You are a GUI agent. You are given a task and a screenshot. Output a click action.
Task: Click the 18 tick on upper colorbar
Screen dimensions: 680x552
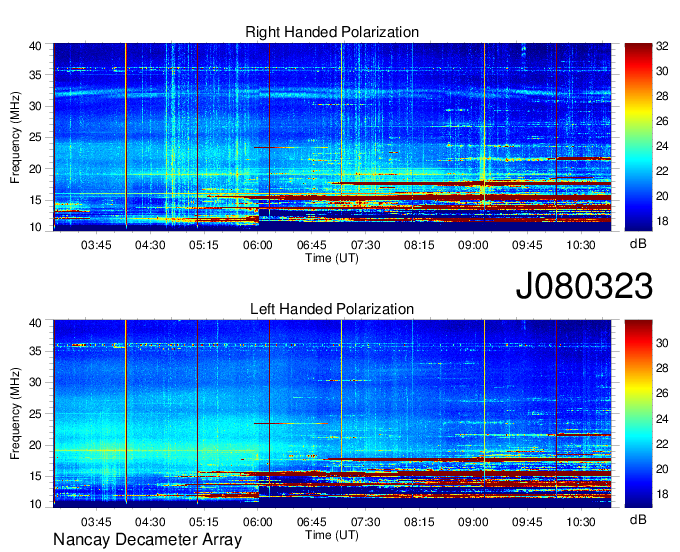coord(662,221)
